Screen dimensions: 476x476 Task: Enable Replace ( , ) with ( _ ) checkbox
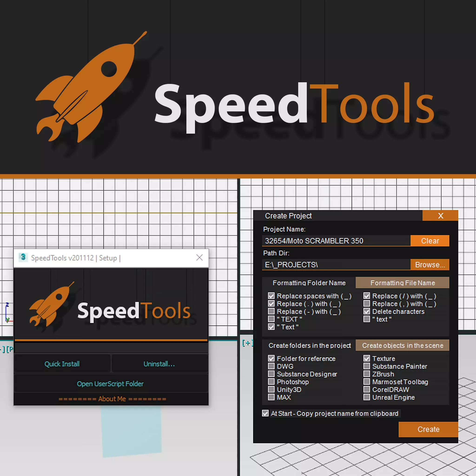pos(367,304)
